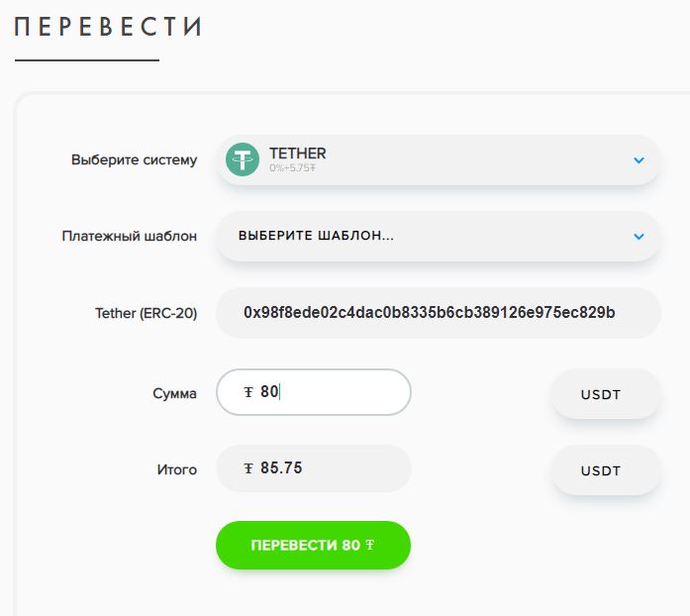Click the USDT button beside the Сумма field
690x616 pixels.
605,394
